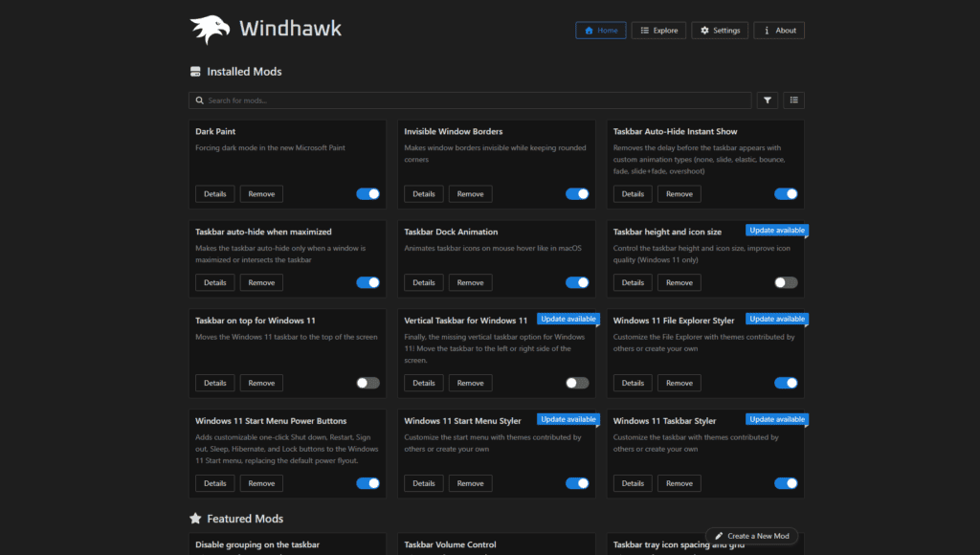The image size is (980, 555).
Task: Enable Taskbar height and icon size toggle
Action: pos(786,282)
